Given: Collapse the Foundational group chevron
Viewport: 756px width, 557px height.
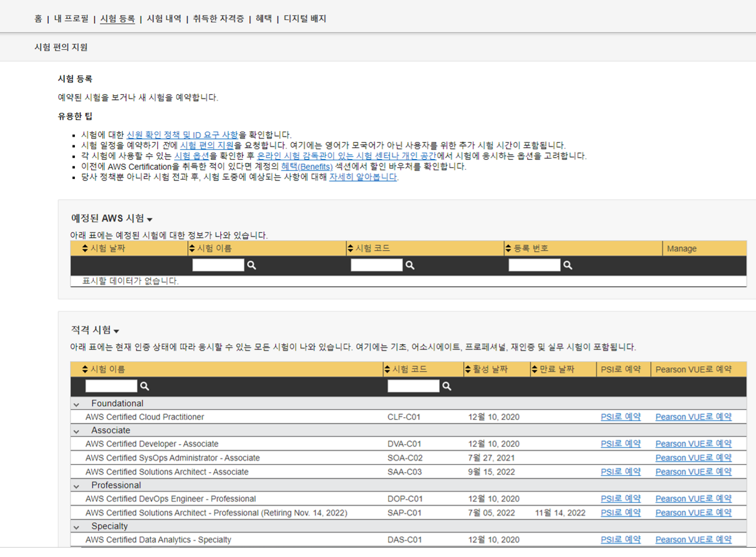Looking at the screenshot, I should click(76, 404).
